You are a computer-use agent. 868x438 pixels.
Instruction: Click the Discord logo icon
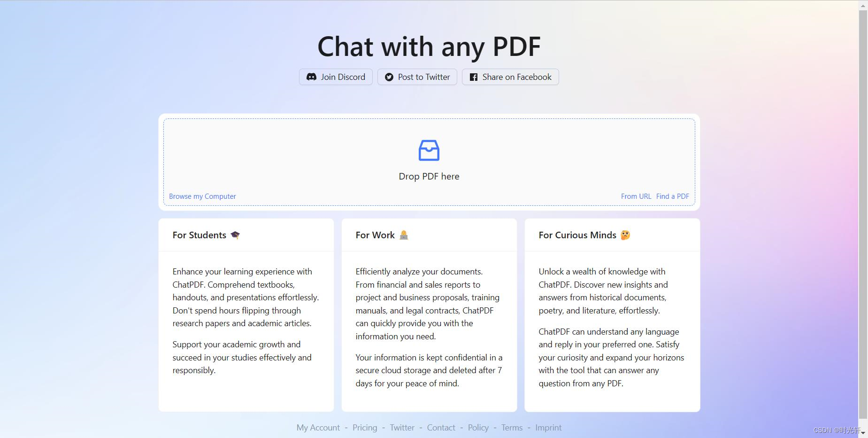pyautogui.click(x=311, y=77)
